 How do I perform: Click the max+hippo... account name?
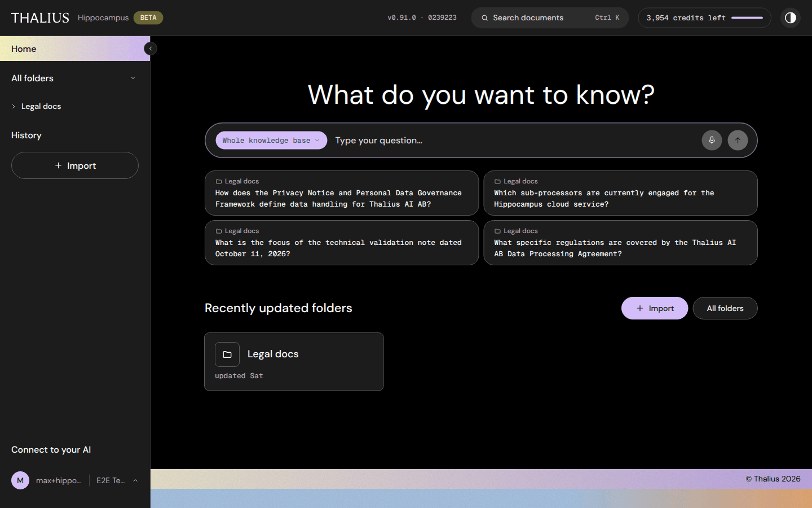pos(59,480)
